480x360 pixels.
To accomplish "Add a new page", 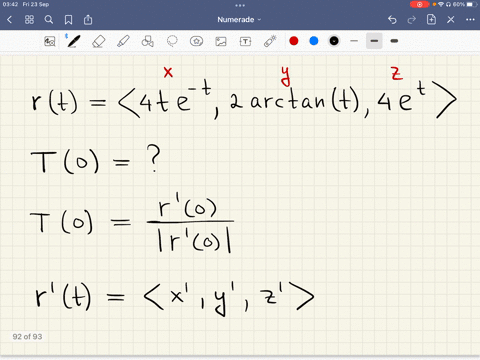I will 431,19.
